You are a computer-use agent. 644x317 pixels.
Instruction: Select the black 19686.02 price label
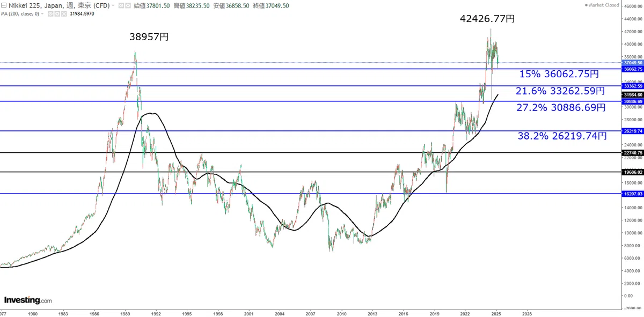633,172
